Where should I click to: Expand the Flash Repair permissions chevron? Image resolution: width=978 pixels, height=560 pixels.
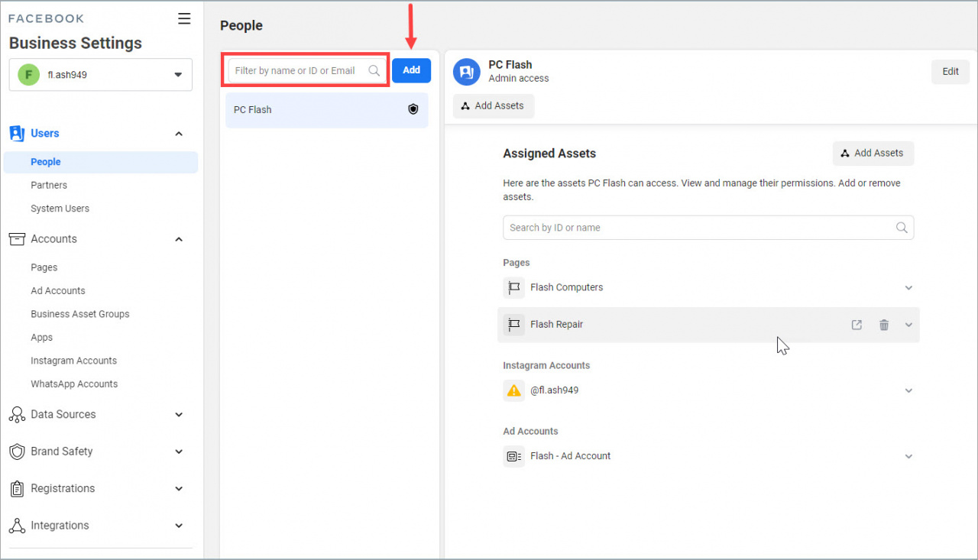[x=908, y=325]
